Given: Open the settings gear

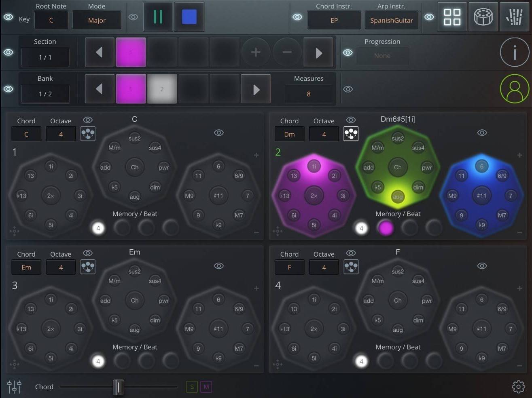Looking at the screenshot, I should (x=518, y=387).
